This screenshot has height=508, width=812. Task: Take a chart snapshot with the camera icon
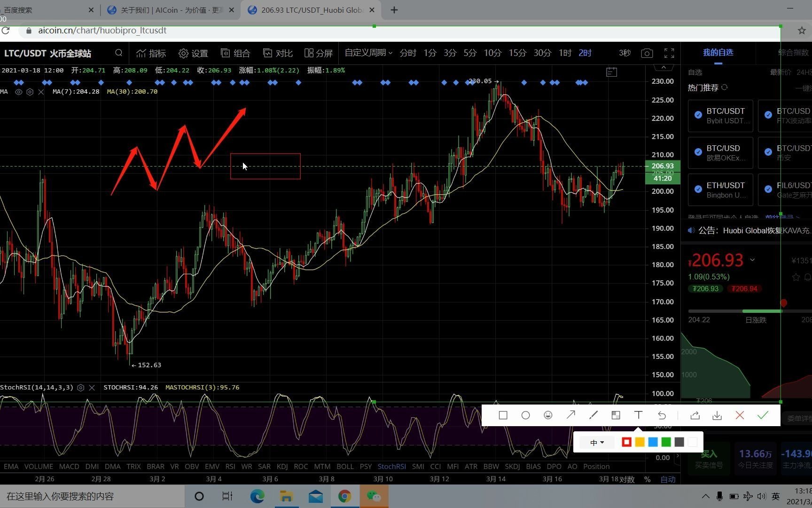pyautogui.click(x=647, y=53)
